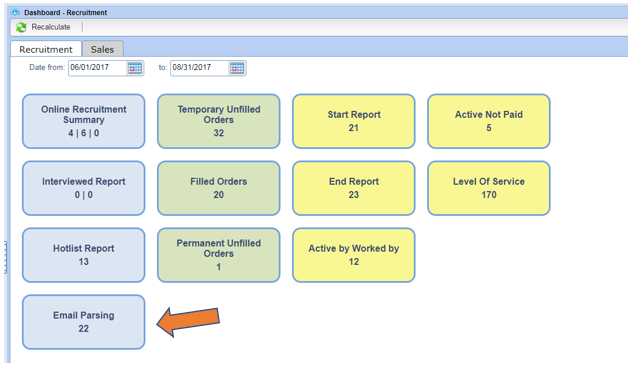Open Temporary Unfilled Orders tile

pyautogui.click(x=219, y=121)
